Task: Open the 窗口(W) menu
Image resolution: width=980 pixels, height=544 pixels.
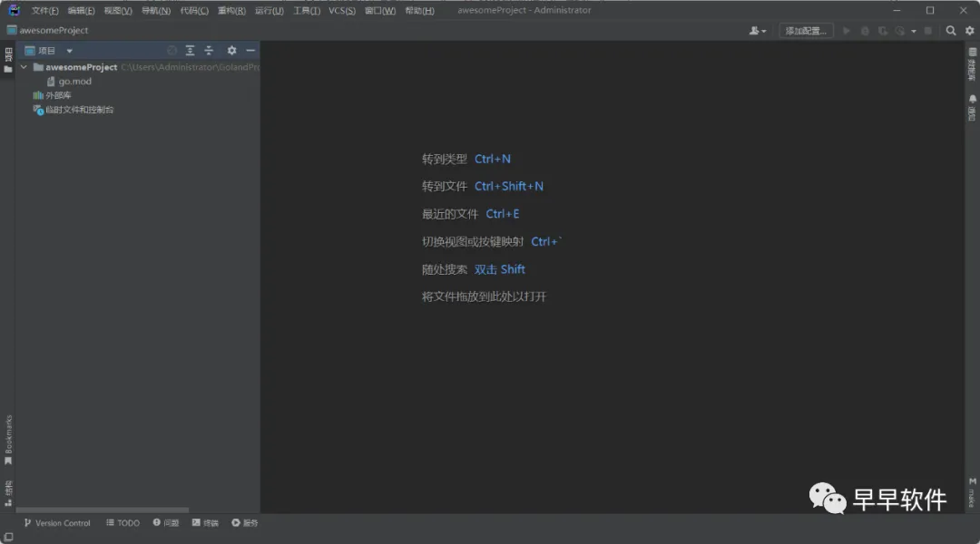Action: (380, 11)
